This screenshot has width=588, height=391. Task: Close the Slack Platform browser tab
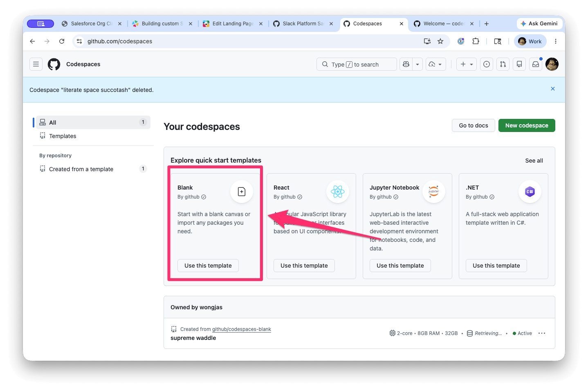(x=331, y=24)
